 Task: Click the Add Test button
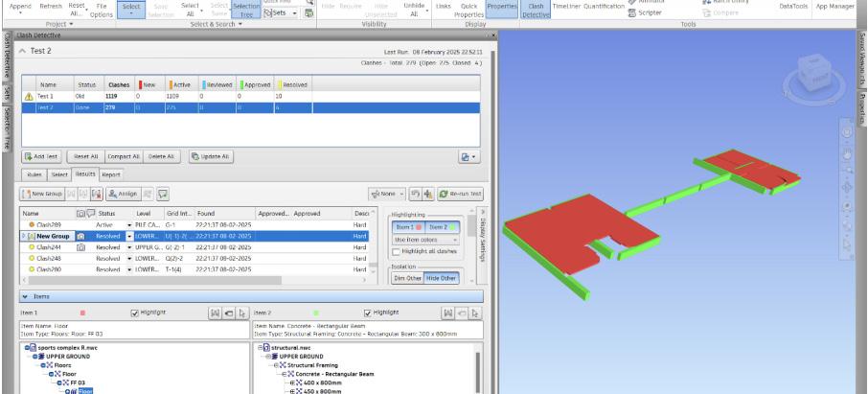(41, 157)
